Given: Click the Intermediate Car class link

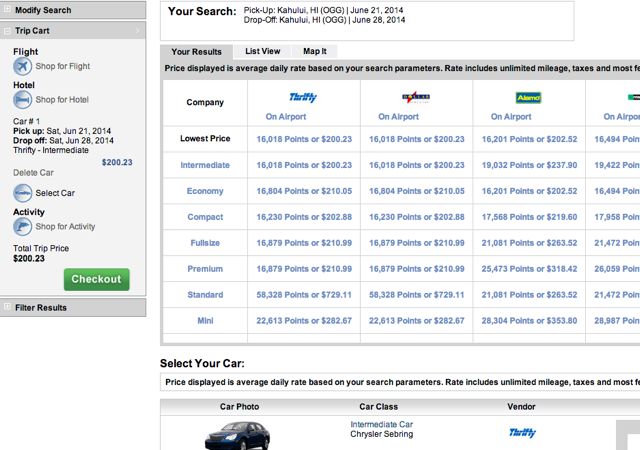Looking at the screenshot, I should click(x=382, y=425).
